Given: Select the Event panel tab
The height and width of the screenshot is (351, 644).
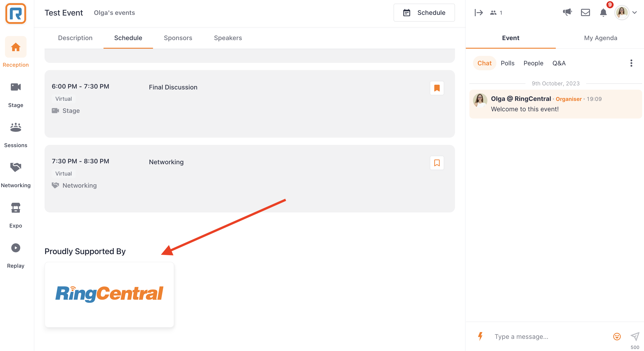Looking at the screenshot, I should coord(511,38).
